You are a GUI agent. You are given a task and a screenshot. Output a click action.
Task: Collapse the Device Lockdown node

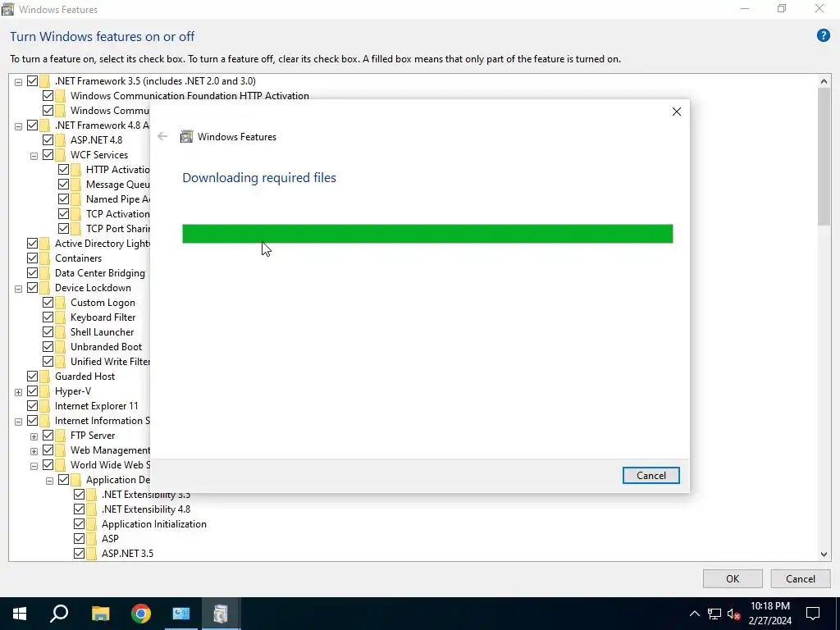(x=18, y=289)
